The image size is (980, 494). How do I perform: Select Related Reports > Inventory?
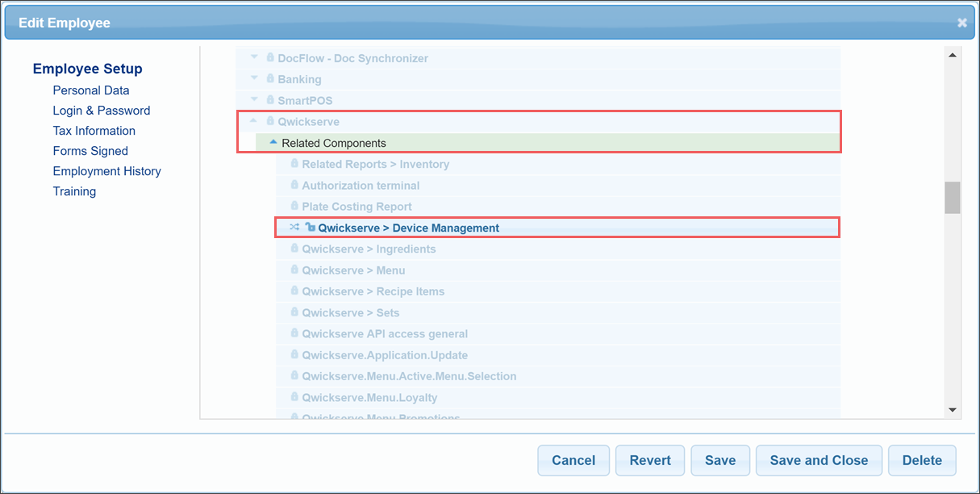coord(376,164)
